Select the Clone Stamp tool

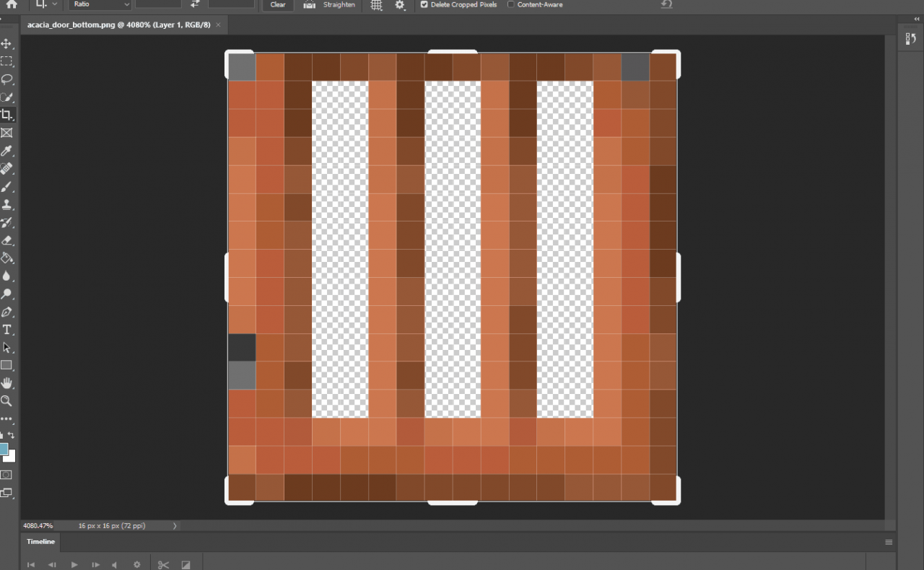click(x=6, y=205)
